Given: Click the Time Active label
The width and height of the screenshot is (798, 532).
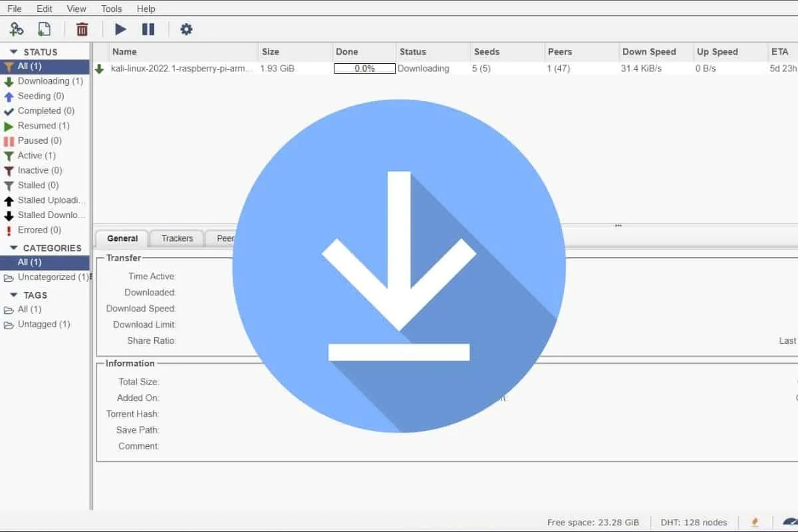Looking at the screenshot, I should tap(152, 277).
